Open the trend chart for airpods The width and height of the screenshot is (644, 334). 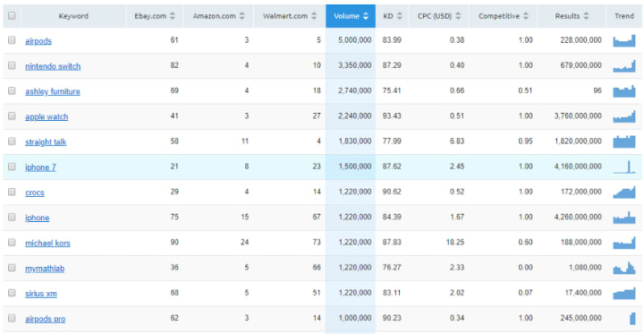624,40
